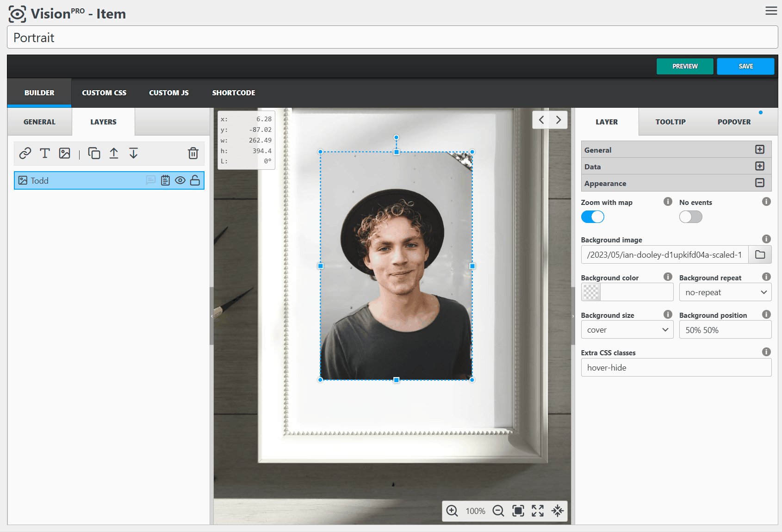Switch to Shortcode tab
Image resolution: width=782 pixels, height=532 pixels.
tap(234, 93)
